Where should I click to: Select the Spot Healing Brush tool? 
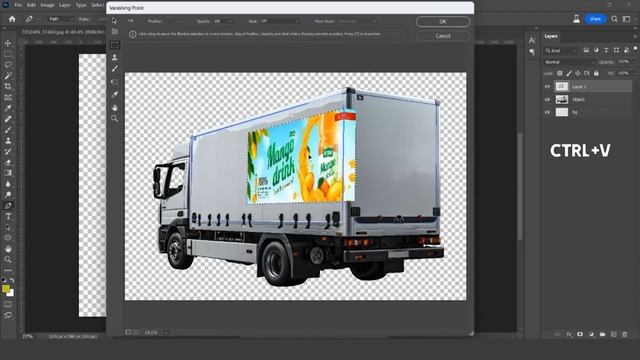coord(8,119)
